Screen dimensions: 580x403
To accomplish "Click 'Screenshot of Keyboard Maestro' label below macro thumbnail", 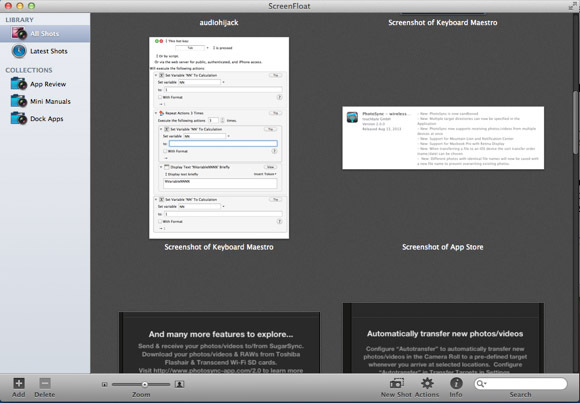I will [219, 247].
